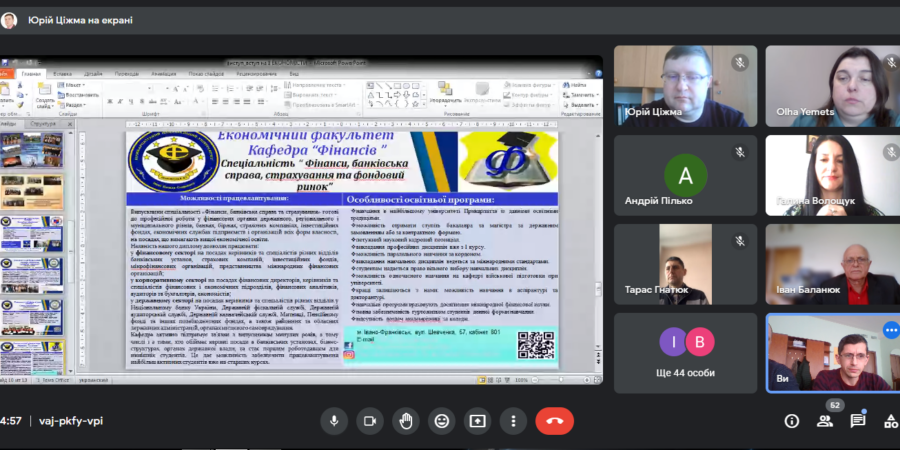The height and width of the screenshot is (450, 900).
Task: Show the people list with 52 badge
Action: 825,421
